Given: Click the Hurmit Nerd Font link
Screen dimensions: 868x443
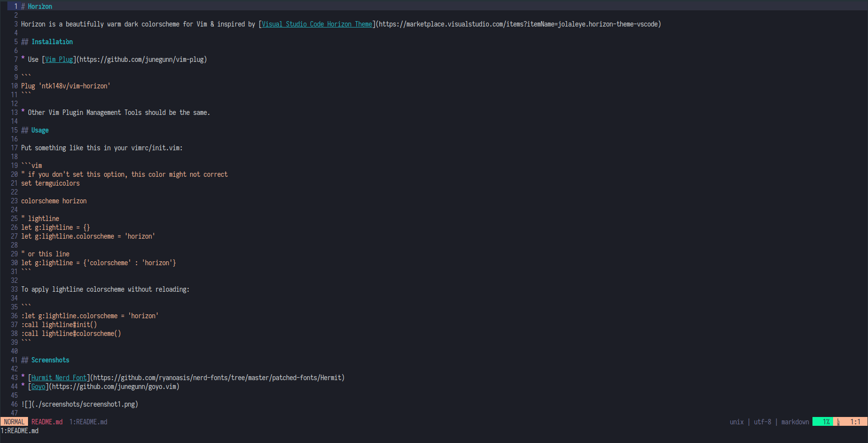Looking at the screenshot, I should click(59, 378).
